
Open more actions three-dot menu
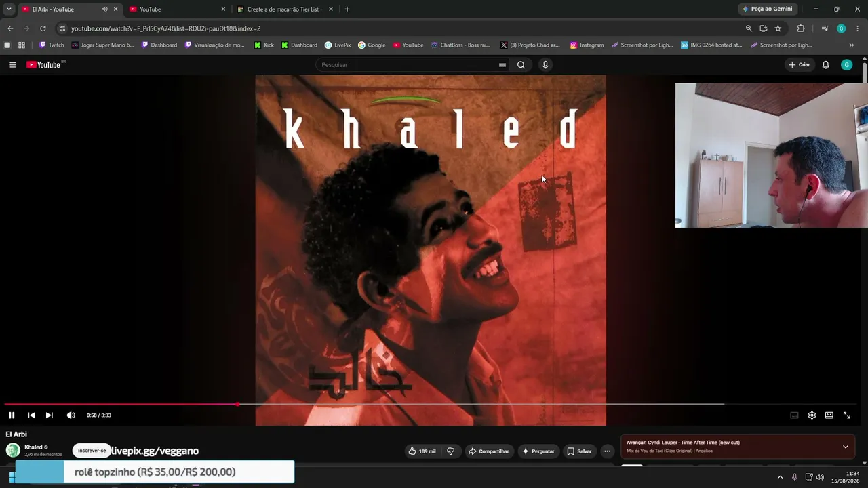tap(608, 451)
